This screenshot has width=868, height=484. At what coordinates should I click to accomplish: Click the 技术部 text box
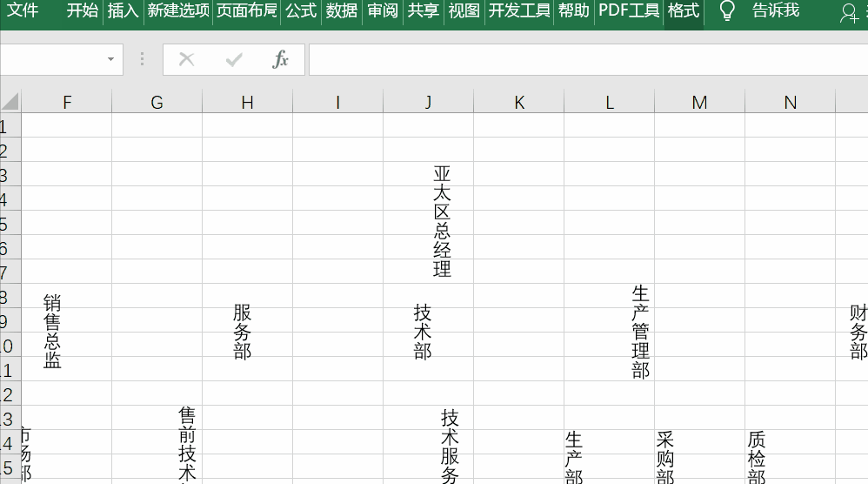[423, 331]
